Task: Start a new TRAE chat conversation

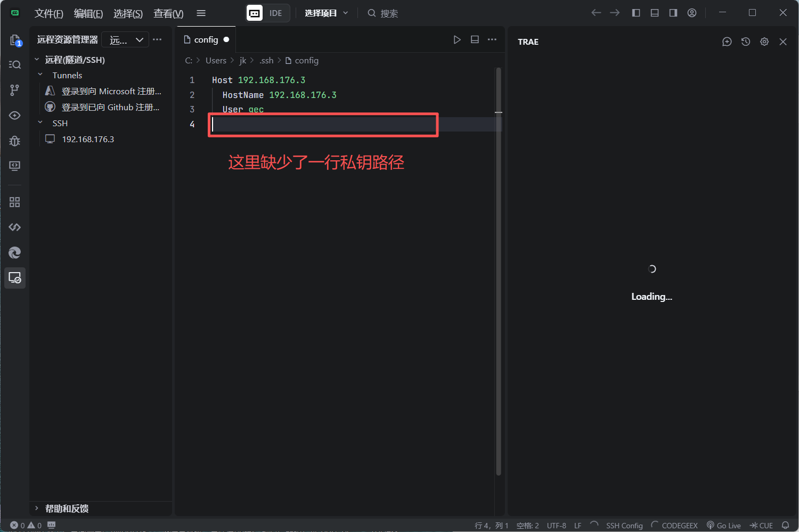Action: tap(727, 42)
